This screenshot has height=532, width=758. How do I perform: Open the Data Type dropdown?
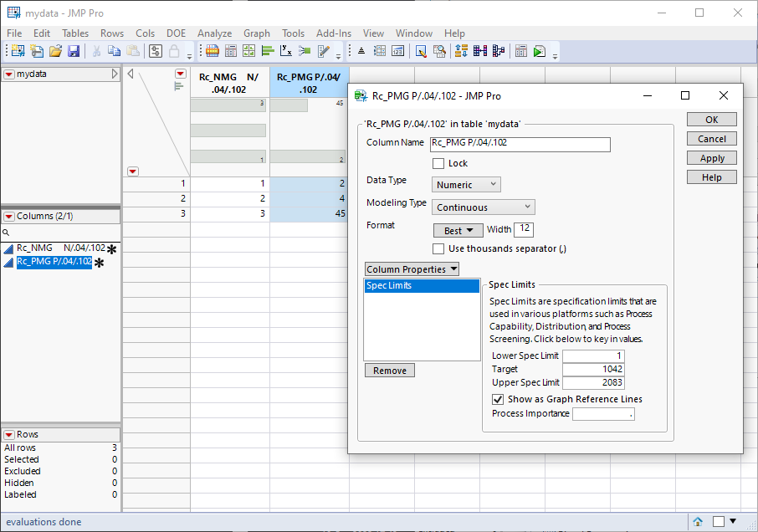tap(466, 185)
